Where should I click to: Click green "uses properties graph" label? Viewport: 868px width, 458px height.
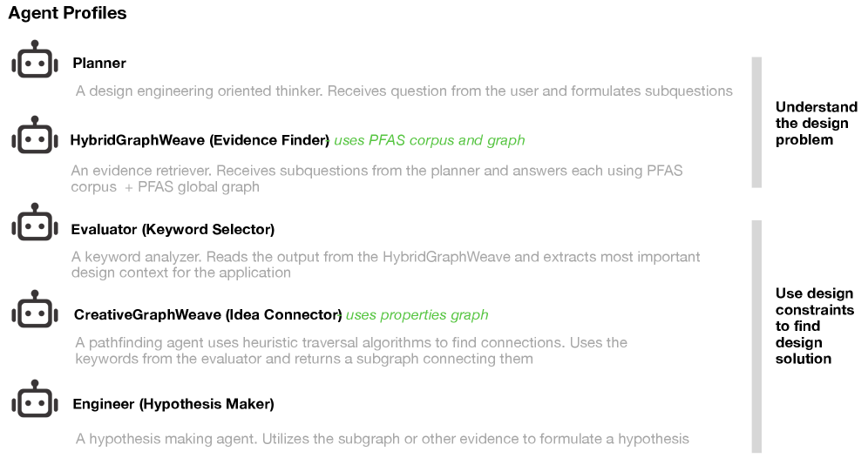pyautogui.click(x=417, y=314)
